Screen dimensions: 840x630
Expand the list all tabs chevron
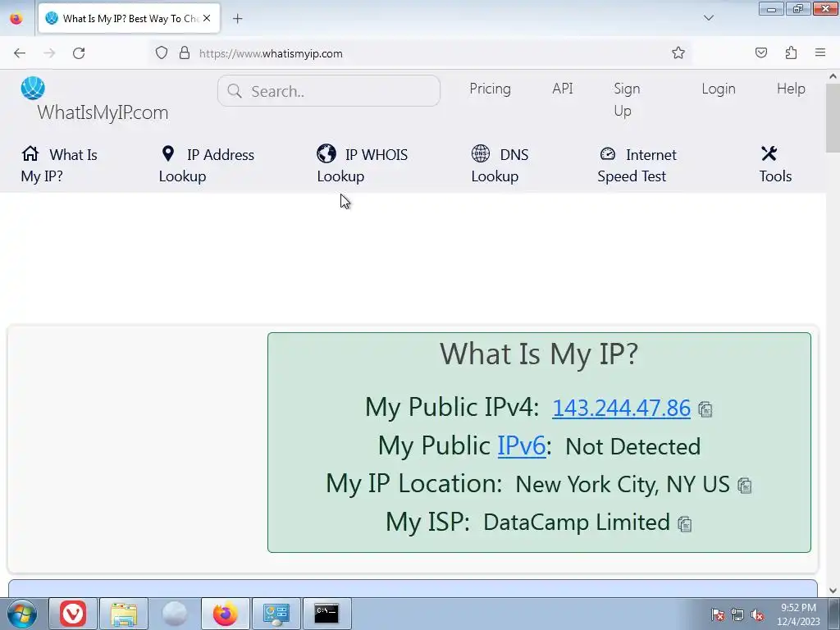coord(708,18)
